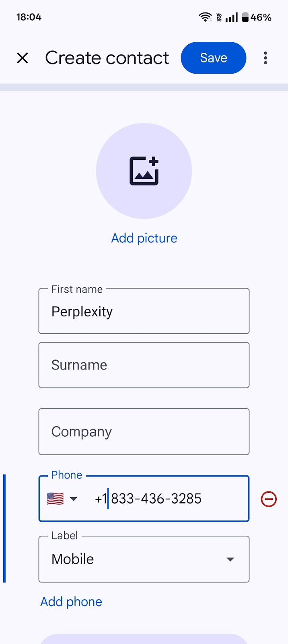This screenshot has height=644, width=288.
Task: Edit the First name field containing Perplexity
Action: 144,311
